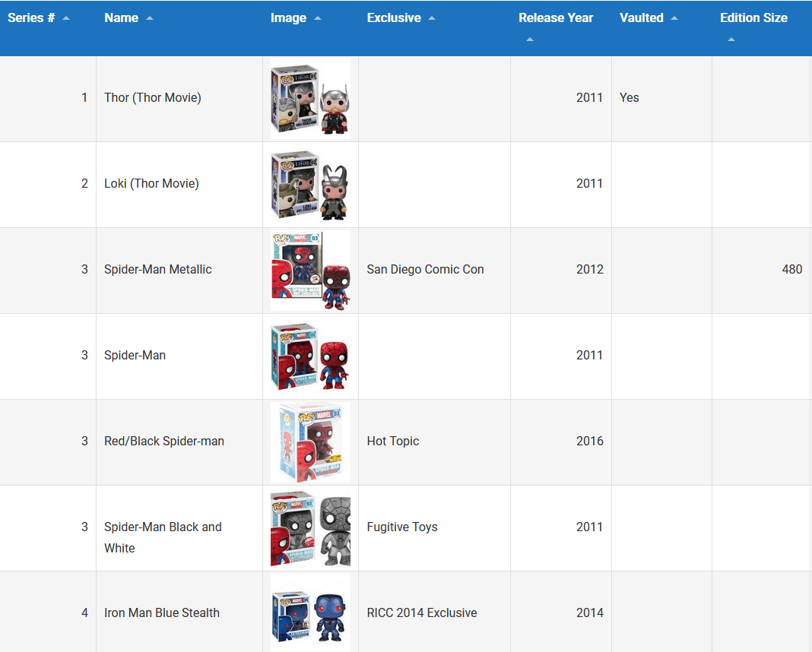
Task: Sort by Release Year column arrow
Action: pyautogui.click(x=530, y=40)
